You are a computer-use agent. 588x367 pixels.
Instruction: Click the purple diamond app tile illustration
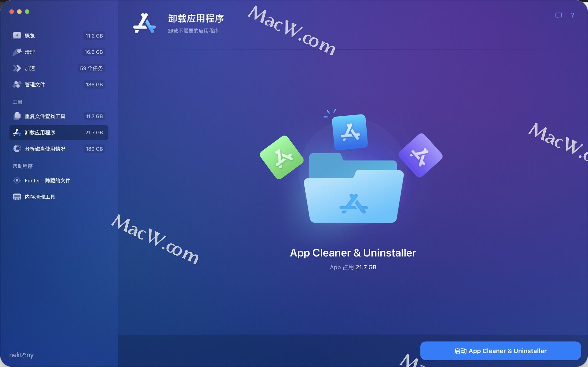pos(420,155)
